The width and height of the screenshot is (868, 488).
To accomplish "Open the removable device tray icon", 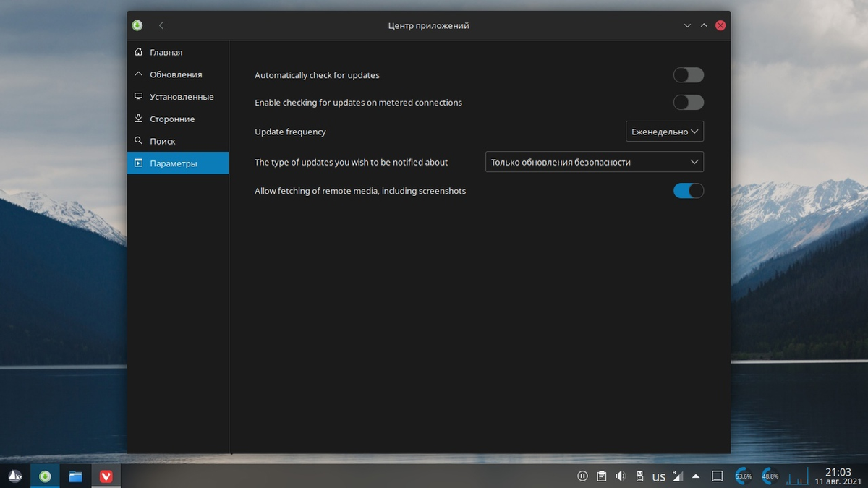I will click(639, 476).
